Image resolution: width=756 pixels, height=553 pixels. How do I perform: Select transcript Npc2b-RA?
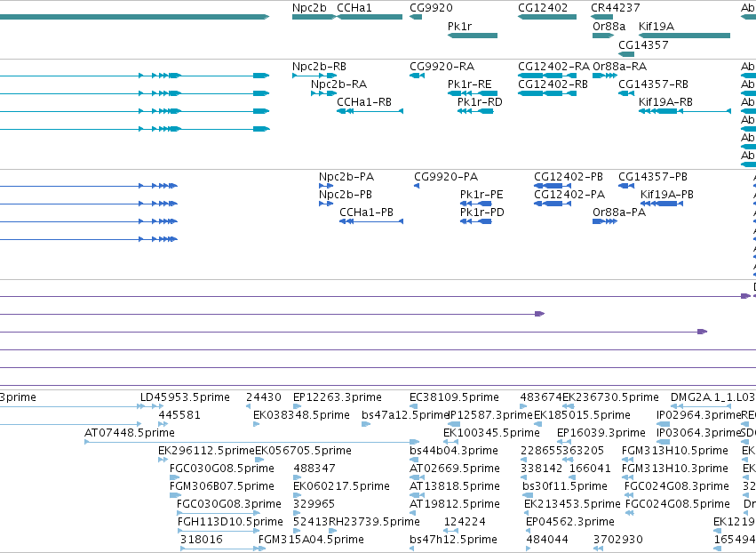[338, 84]
